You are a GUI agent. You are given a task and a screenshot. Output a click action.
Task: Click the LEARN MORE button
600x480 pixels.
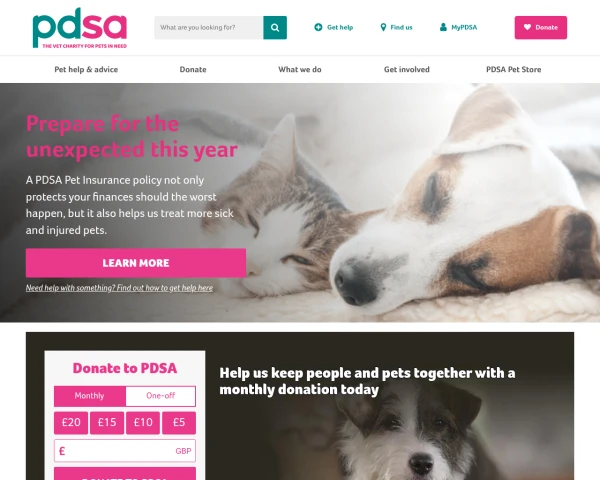[136, 263]
